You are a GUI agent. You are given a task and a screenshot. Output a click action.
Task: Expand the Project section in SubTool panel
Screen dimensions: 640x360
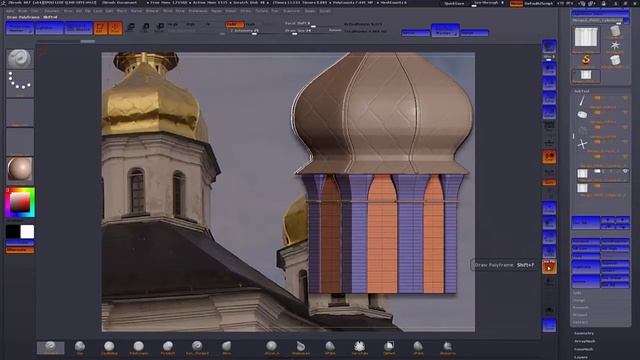coord(580,315)
